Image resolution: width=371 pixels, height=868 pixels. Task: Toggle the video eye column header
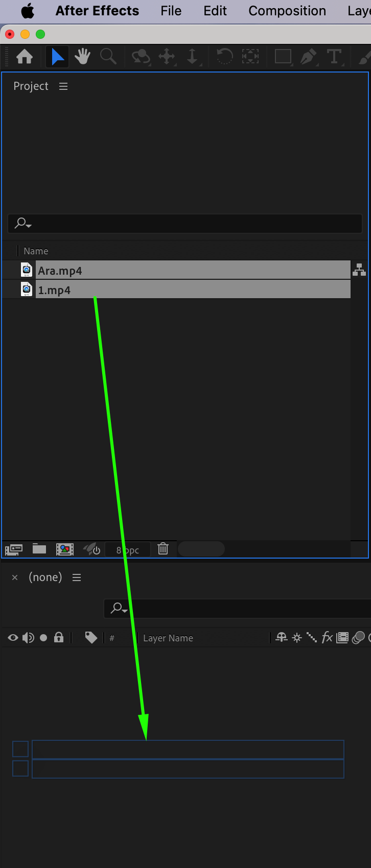pyautogui.click(x=13, y=638)
